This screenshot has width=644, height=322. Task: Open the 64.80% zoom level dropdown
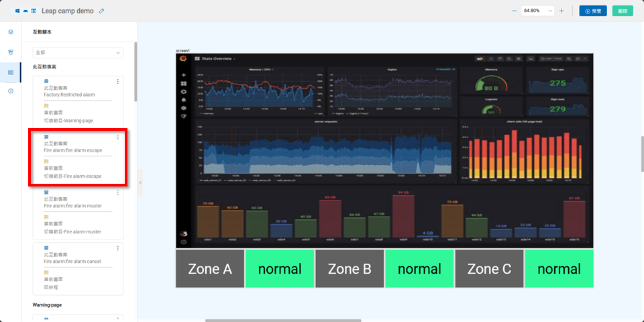tap(538, 11)
